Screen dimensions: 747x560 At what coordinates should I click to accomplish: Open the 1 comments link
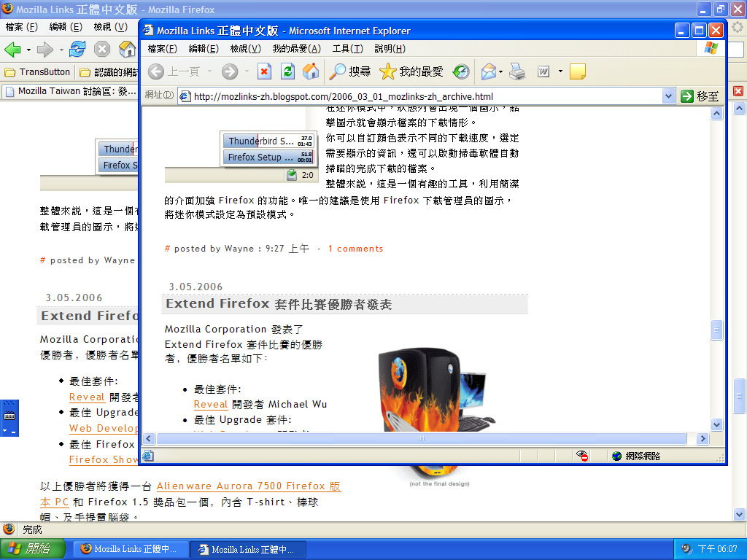coord(355,249)
